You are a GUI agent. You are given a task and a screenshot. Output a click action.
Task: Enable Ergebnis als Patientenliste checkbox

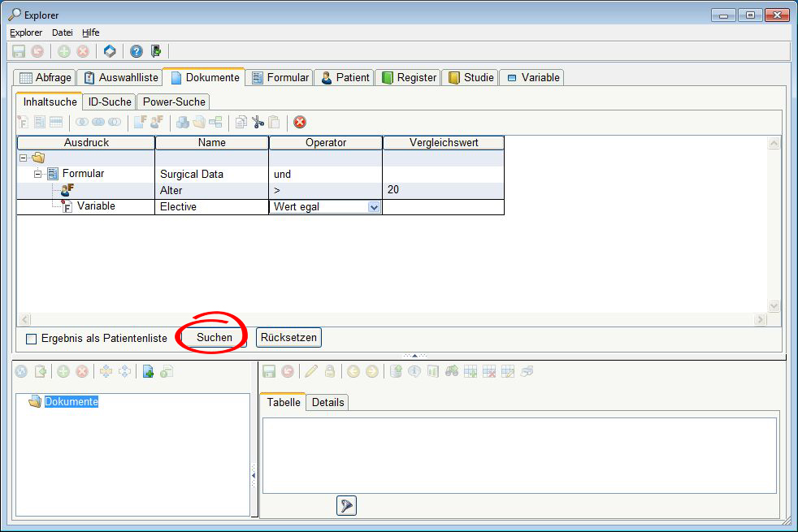coord(32,338)
